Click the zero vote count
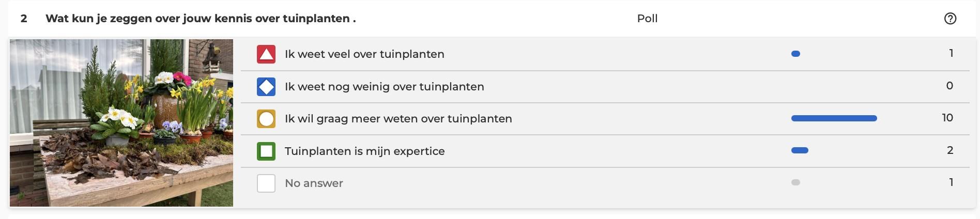This screenshot has height=219, width=980. (x=950, y=86)
